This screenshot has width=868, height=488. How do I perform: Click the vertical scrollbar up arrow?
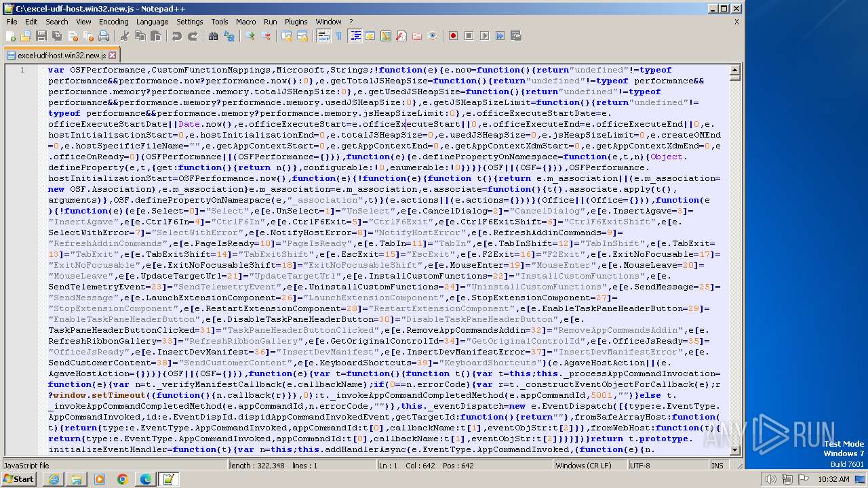coord(735,69)
